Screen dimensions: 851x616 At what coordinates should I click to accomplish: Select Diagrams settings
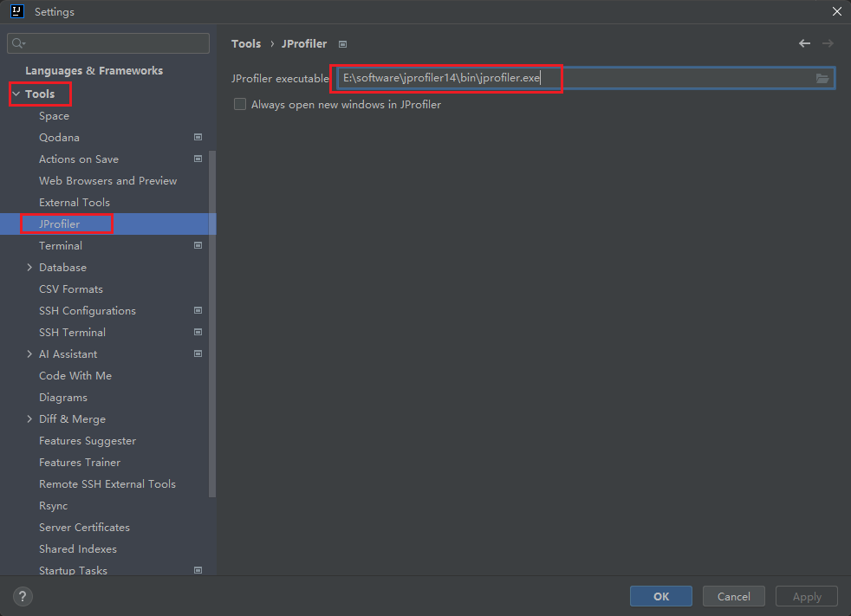[x=63, y=398]
